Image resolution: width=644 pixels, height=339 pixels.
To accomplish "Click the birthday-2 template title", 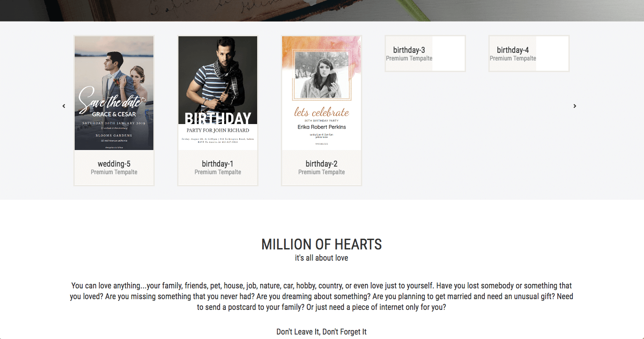I will pyautogui.click(x=322, y=164).
